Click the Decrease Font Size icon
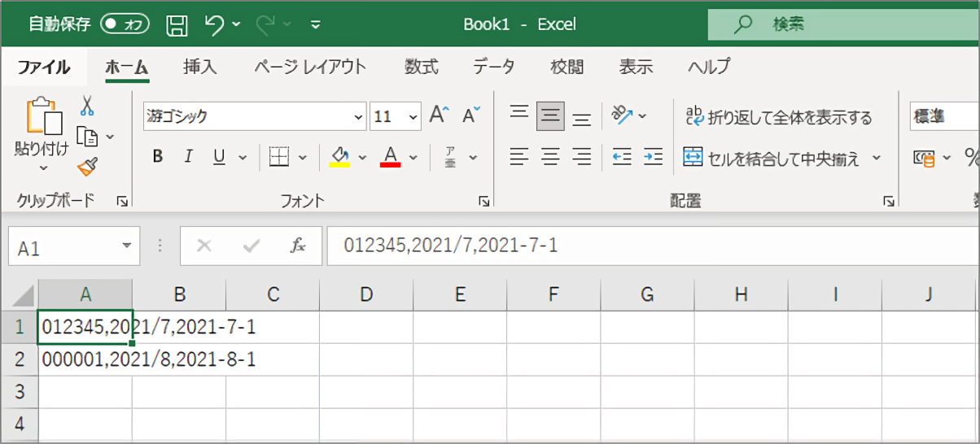The image size is (980, 444). click(471, 115)
